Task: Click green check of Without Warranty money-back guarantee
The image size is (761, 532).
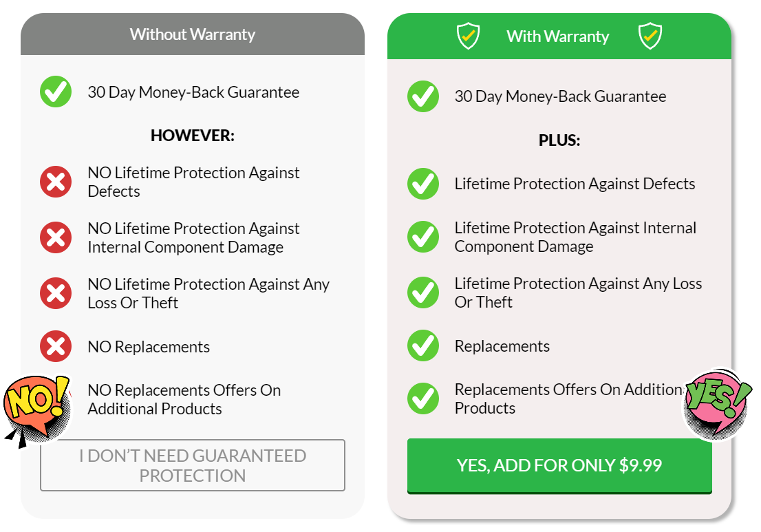Action: click(56, 92)
